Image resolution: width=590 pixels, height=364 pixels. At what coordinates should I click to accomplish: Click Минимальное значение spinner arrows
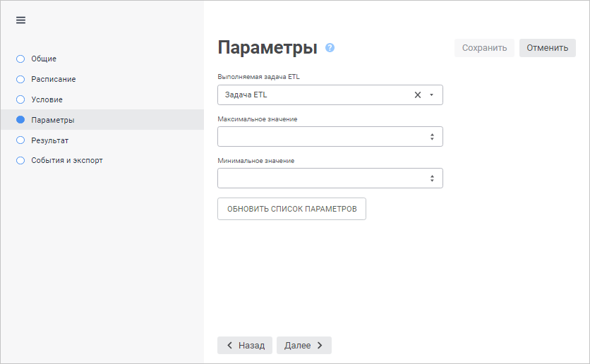[431, 178]
